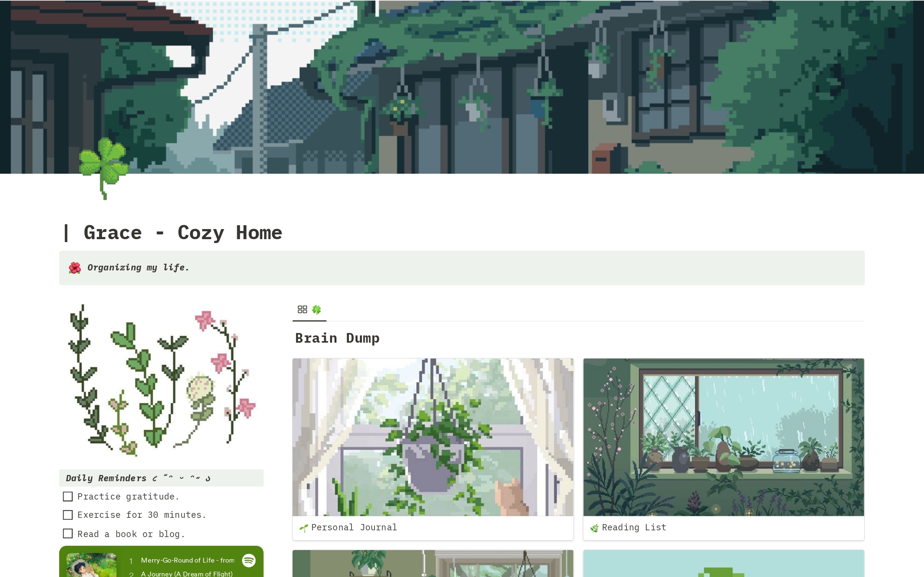This screenshot has height=577, width=924.
Task: Click the seedling icon beside Personal Journal
Action: pyautogui.click(x=304, y=528)
